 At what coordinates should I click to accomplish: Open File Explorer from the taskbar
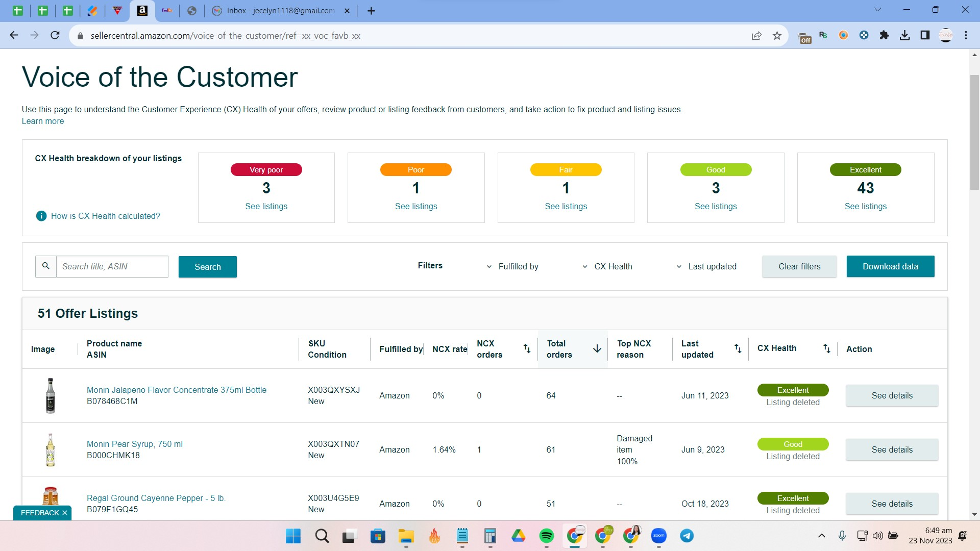point(406,536)
